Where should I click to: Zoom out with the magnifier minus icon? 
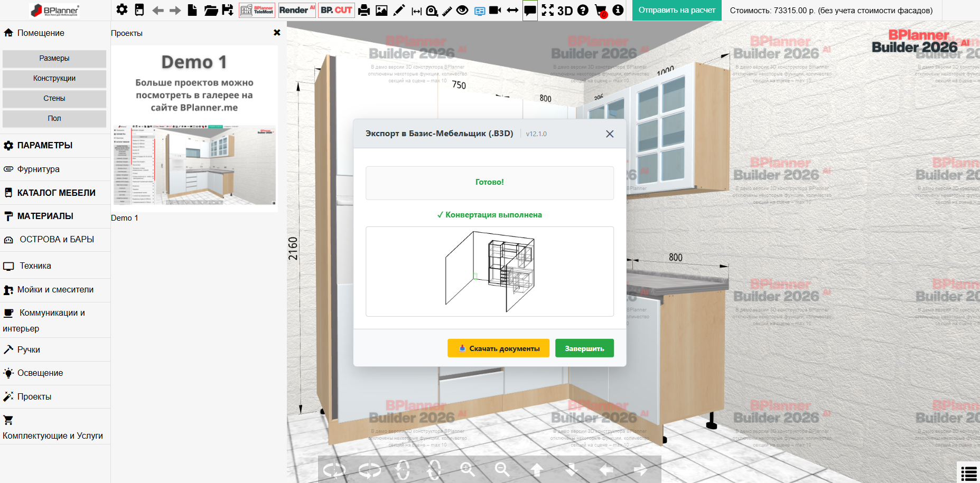tap(502, 469)
